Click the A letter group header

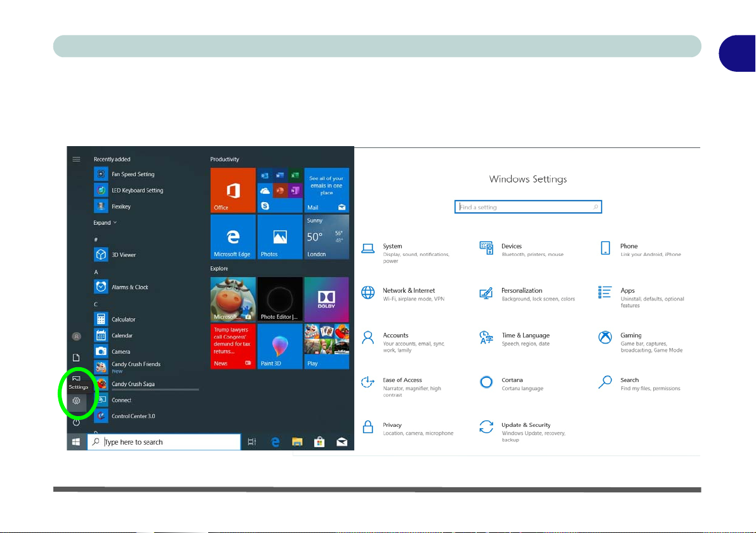click(96, 272)
